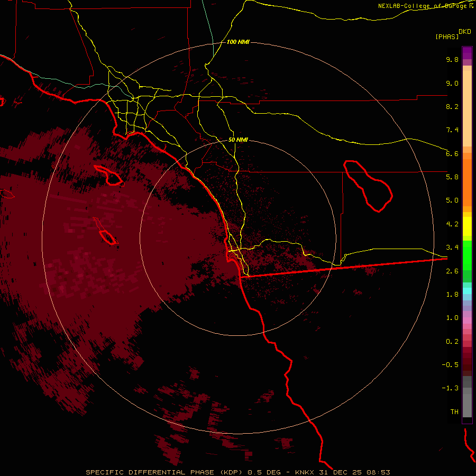Viewport: 476px width, 476px height.
Task: Click the Santa Catalina Island outline
Action: click(109, 176)
